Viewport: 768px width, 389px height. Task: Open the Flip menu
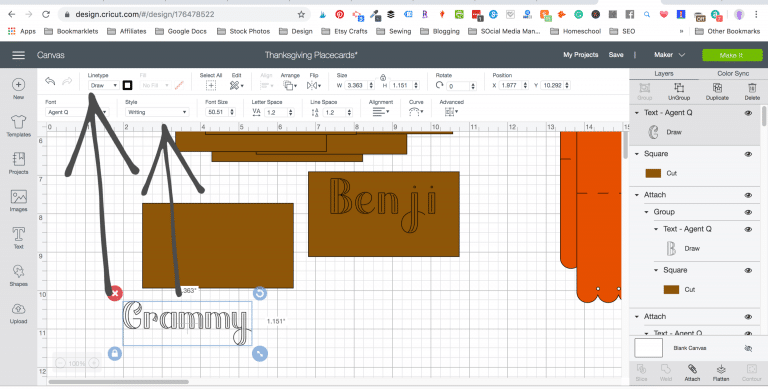[314, 85]
